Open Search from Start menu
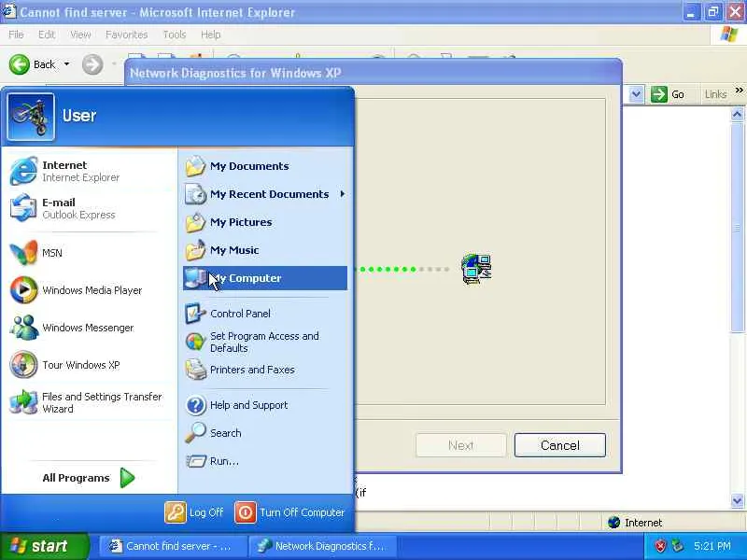Viewport: 747px width, 560px height. pyautogui.click(x=265, y=433)
